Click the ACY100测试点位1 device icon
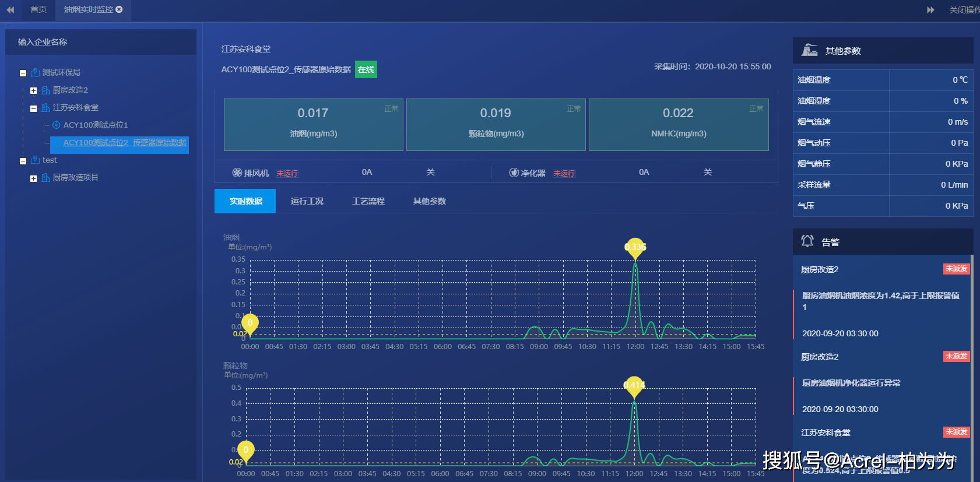Screen dimensions: 980x482 point(57,125)
